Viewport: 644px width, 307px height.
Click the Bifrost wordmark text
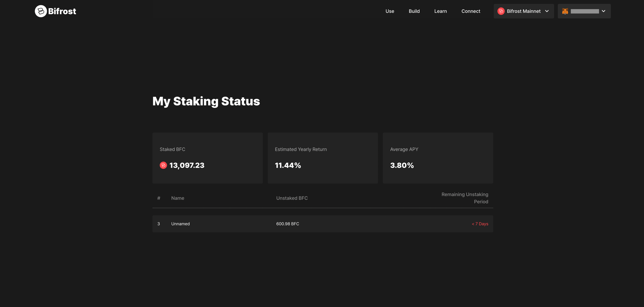point(62,11)
